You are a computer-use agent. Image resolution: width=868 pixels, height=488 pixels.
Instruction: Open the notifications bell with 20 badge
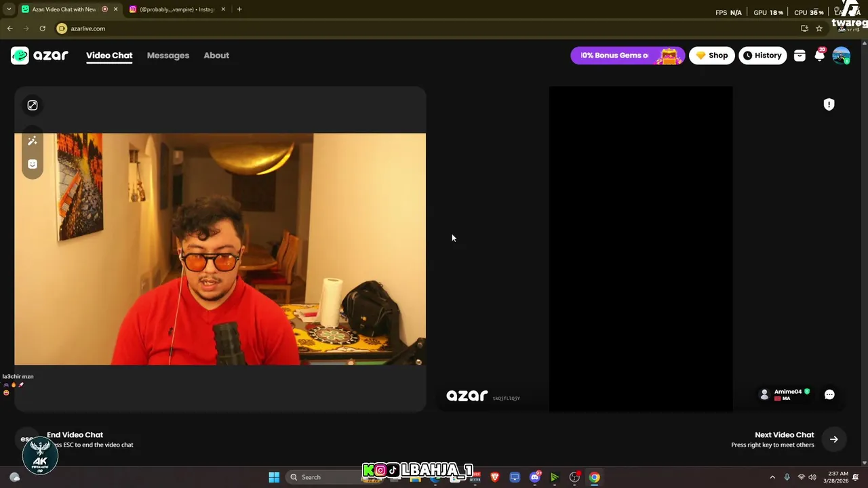pos(820,56)
